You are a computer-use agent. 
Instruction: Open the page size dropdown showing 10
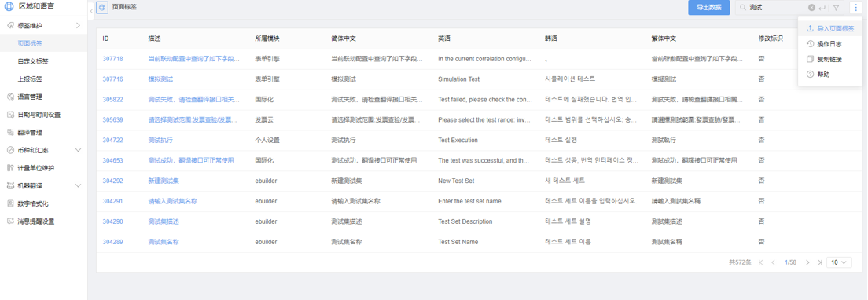pyautogui.click(x=839, y=262)
